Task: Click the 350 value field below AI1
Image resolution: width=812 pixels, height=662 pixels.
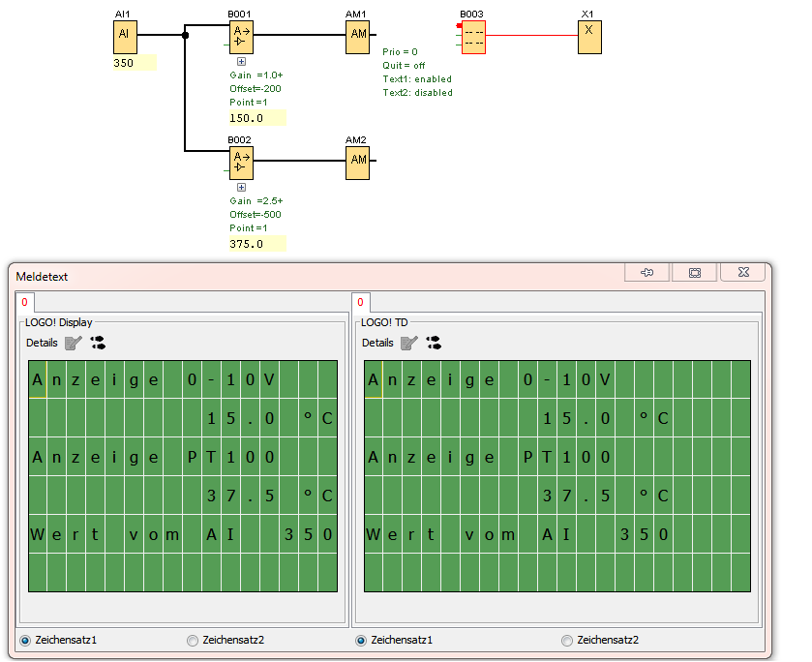Action: click(x=134, y=63)
